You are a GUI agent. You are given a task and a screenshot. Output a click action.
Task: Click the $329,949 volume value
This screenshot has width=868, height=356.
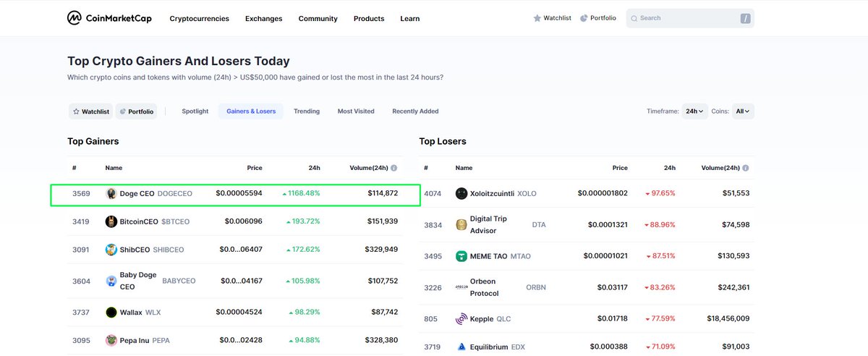(x=381, y=250)
